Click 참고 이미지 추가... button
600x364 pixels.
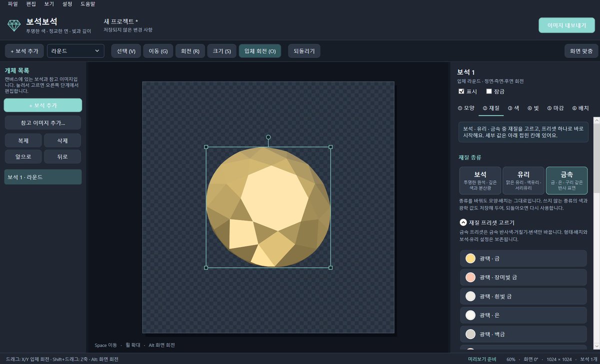(x=43, y=123)
